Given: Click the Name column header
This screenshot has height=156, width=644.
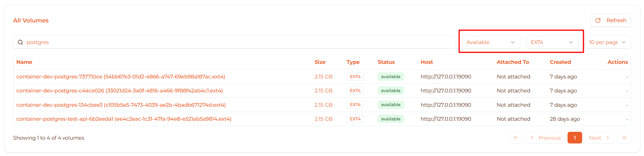Looking at the screenshot, I should click(x=24, y=62).
